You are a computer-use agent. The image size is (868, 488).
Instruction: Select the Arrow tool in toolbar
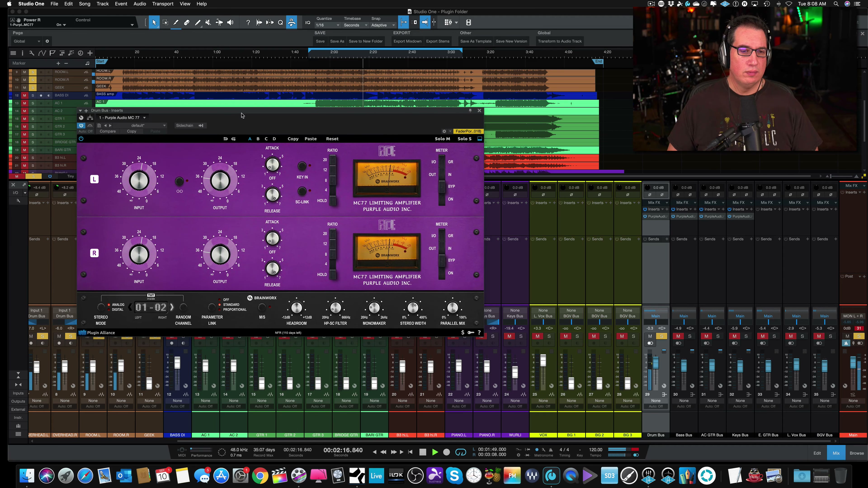(154, 23)
